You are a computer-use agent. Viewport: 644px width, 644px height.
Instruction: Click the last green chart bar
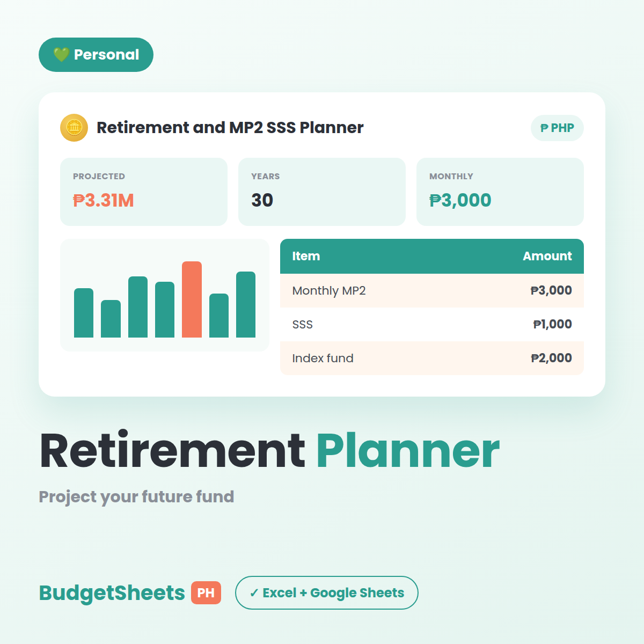coord(246,304)
